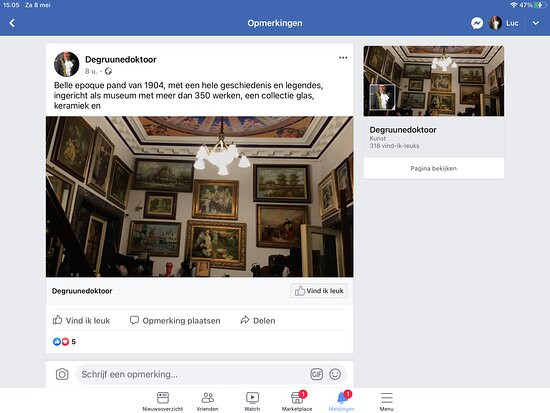
Task: Go to the Watch tab
Action: (x=252, y=401)
